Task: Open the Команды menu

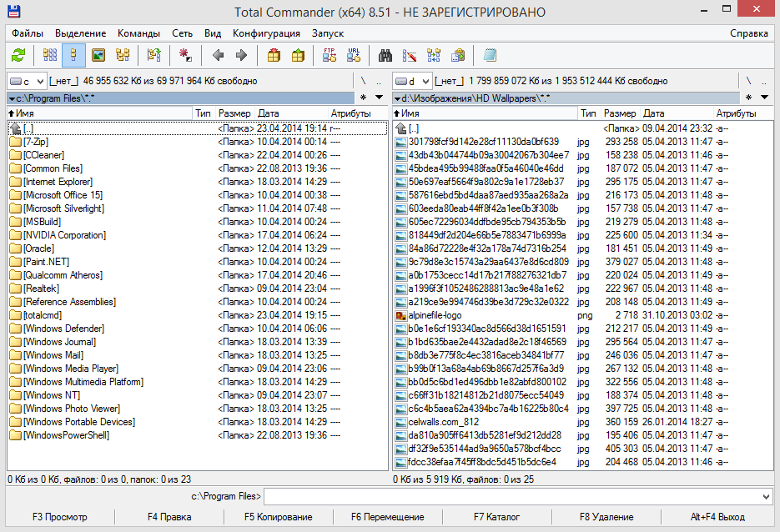Action: click(x=138, y=33)
